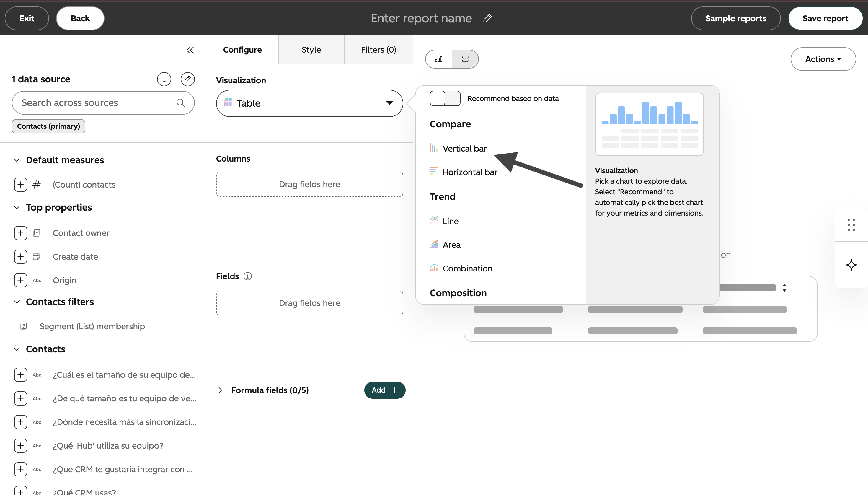868x495 pixels.
Task: Switch to the Style tab
Action: click(311, 50)
